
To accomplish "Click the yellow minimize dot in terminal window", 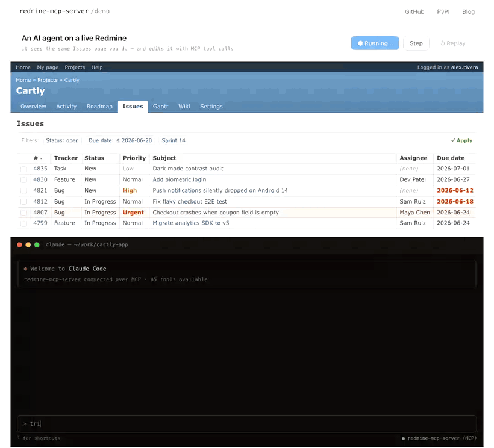I will click(28, 245).
